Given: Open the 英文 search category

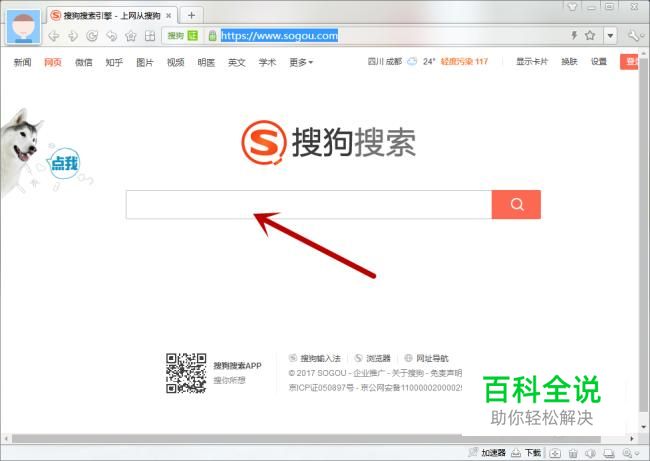Looking at the screenshot, I should (237, 62).
